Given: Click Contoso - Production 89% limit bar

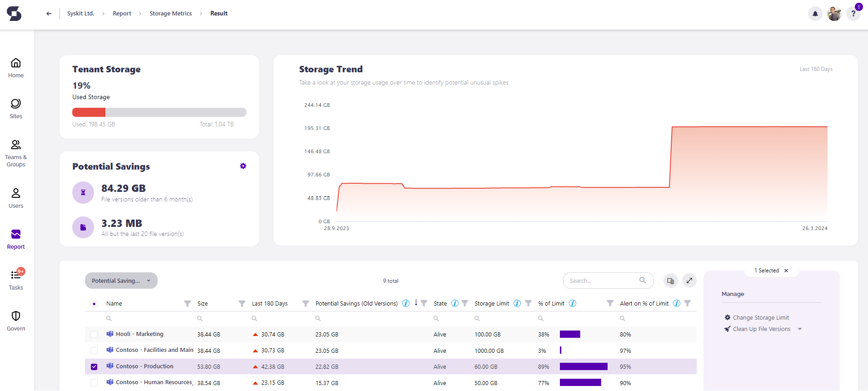Looking at the screenshot, I should 584,366.
